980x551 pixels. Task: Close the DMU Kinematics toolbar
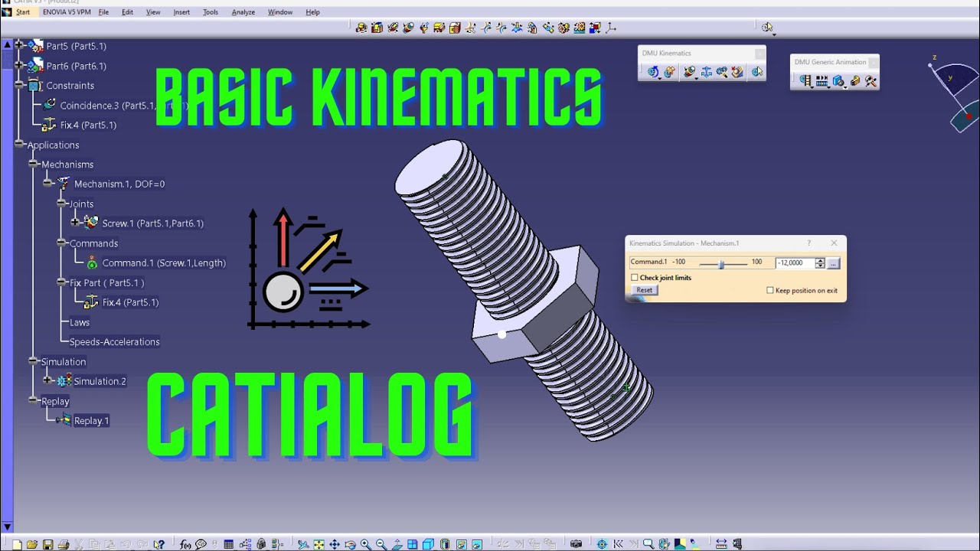(759, 54)
